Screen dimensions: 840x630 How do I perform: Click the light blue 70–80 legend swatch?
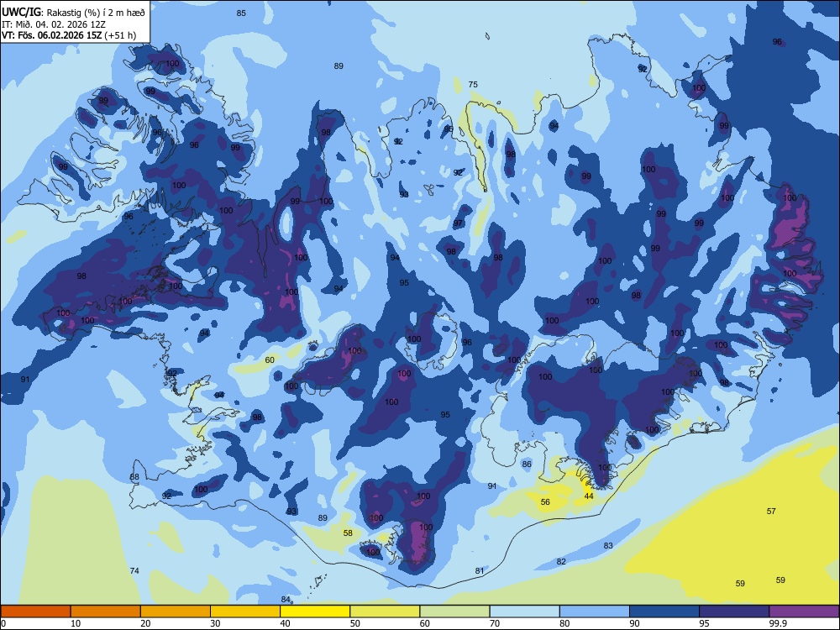click(x=524, y=612)
